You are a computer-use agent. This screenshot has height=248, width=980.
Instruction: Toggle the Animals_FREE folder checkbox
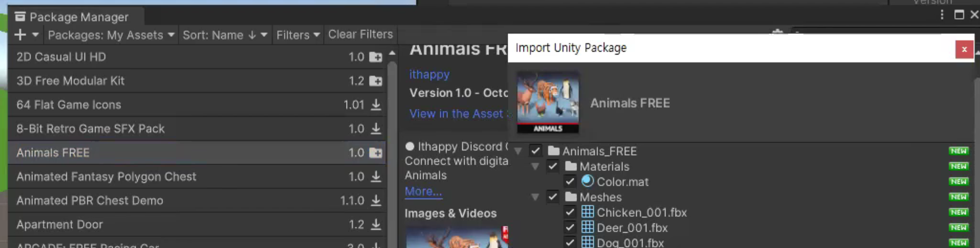click(535, 151)
